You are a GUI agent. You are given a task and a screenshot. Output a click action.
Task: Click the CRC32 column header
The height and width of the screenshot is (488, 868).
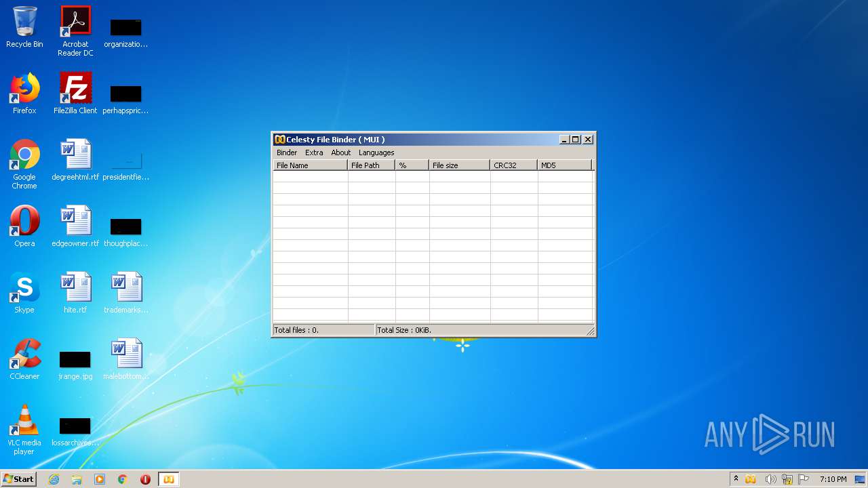tap(514, 165)
